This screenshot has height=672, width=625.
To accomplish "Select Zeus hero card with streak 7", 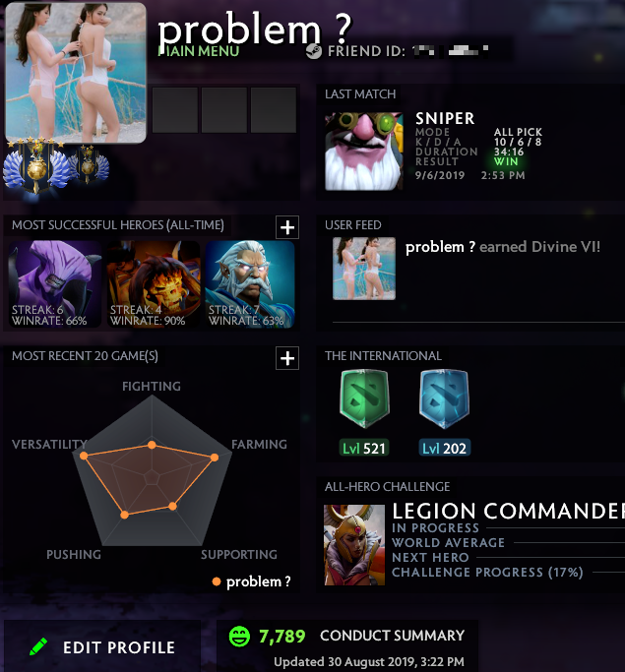I will [x=250, y=284].
